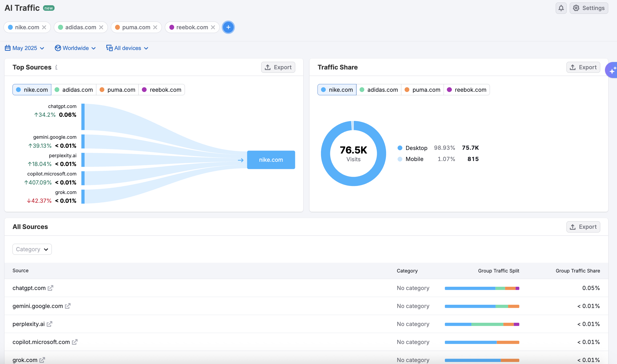Screen dimensions: 617x364
Task: Open copilot.microsoft.com external link icon
Action: 75,342
